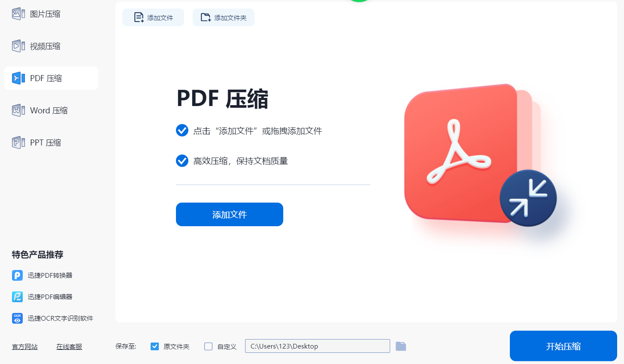Click the 特色产品推荐 heading

click(x=38, y=255)
